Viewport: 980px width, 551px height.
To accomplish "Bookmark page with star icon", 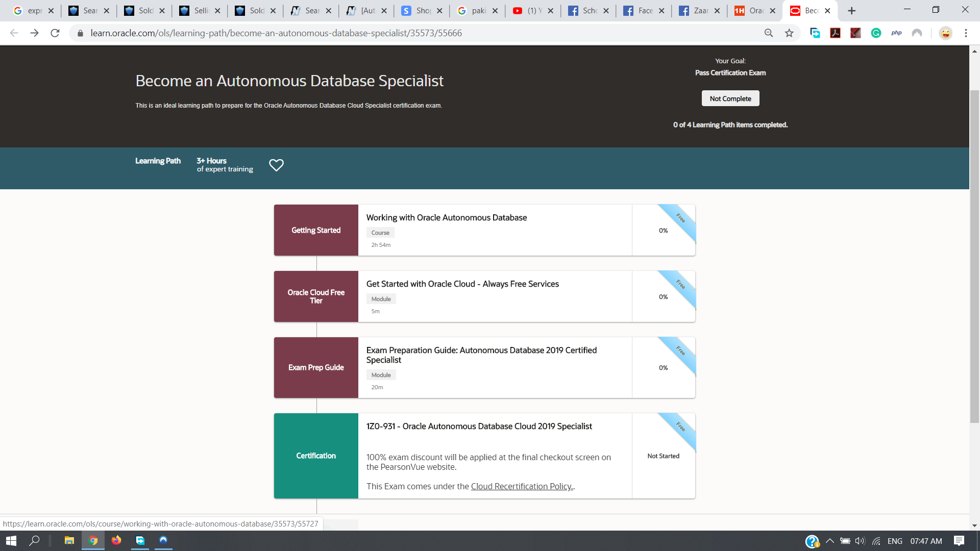I will (x=789, y=33).
